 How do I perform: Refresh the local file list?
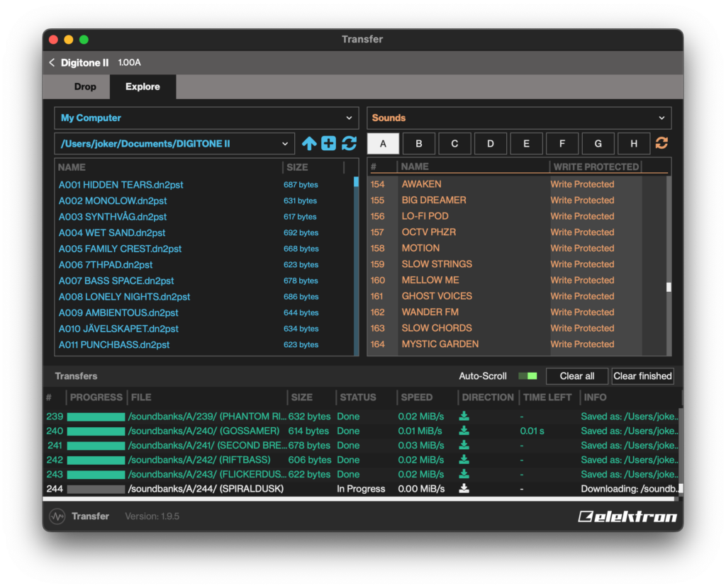point(349,143)
